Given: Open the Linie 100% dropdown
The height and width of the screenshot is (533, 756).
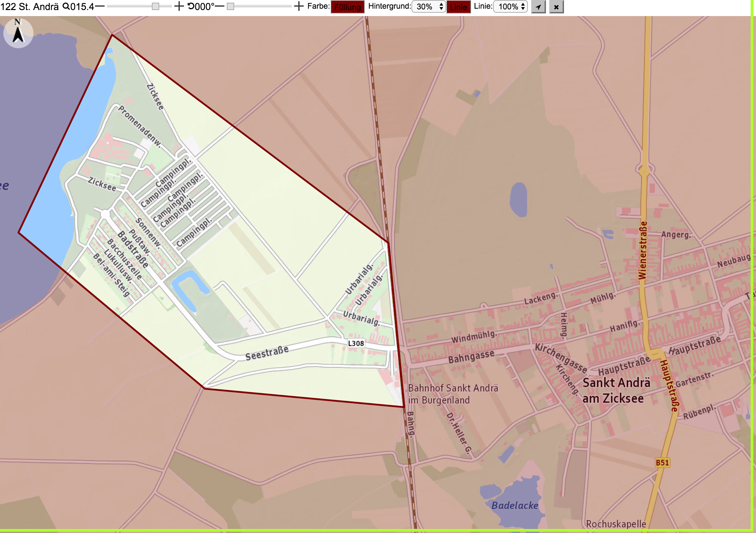Looking at the screenshot, I should (510, 7).
